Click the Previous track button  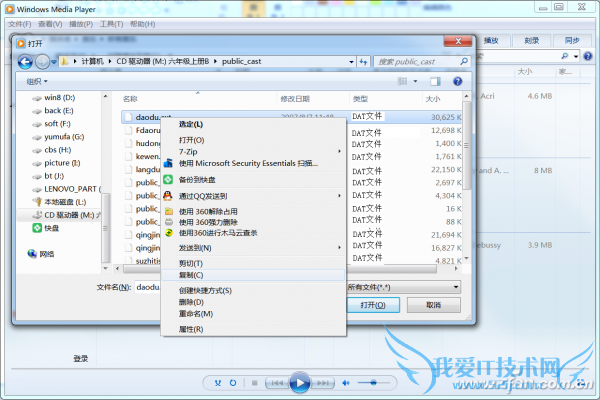[277, 383]
